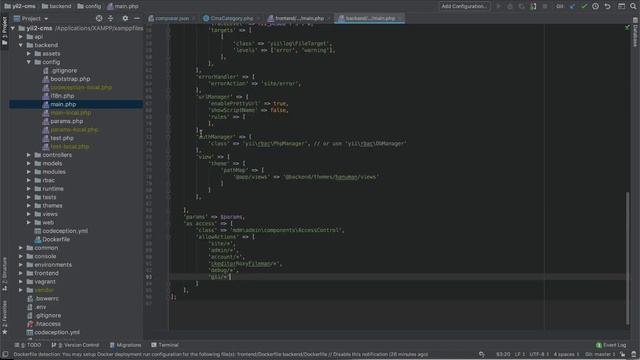This screenshot has height=360, width=640.
Task: Click the collapse all icon in Project panel
Action: pos(111,18)
